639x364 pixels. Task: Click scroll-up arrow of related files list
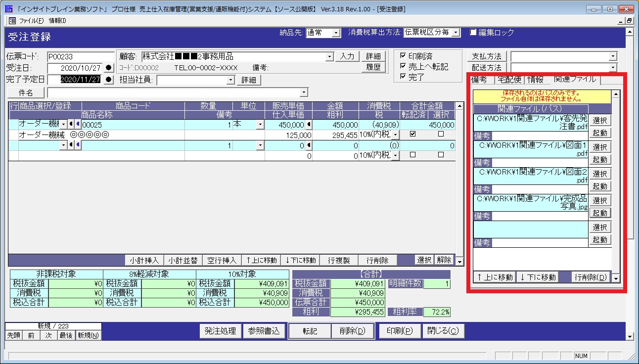616,94
